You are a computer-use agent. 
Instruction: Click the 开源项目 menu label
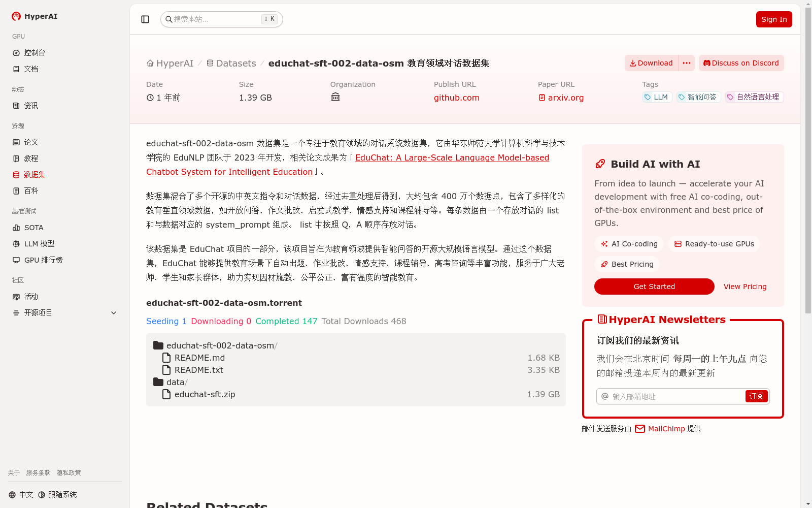[x=38, y=313]
